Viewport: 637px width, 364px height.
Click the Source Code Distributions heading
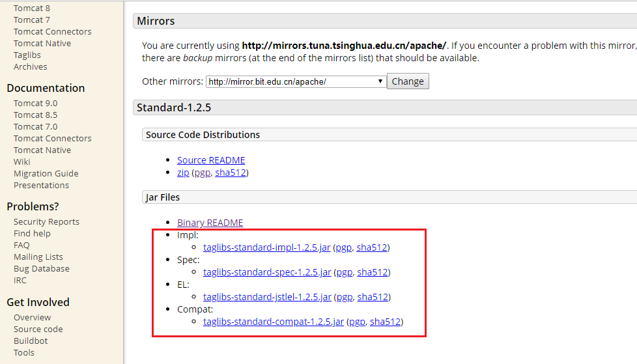[203, 135]
